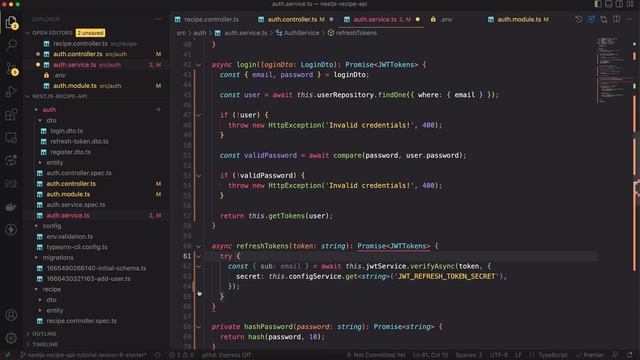Image resolution: width=640 pixels, height=360 pixels.
Task: Open auth.controller.spec.ts file
Action: 79,173
